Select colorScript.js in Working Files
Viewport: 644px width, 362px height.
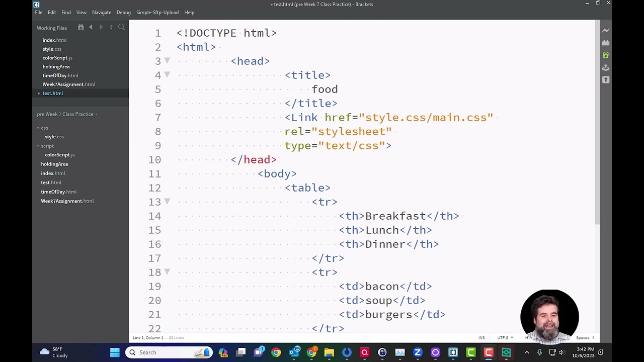click(57, 58)
